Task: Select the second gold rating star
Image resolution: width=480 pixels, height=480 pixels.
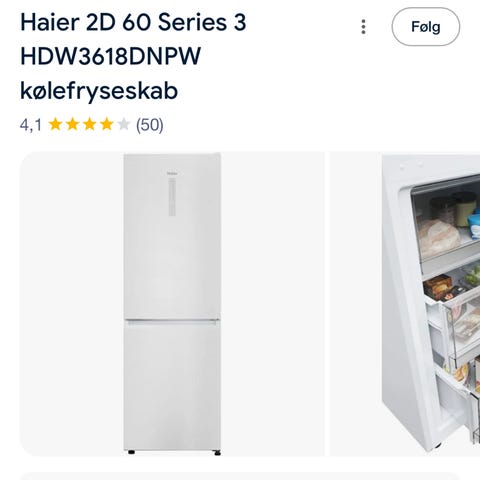Action: point(72,124)
